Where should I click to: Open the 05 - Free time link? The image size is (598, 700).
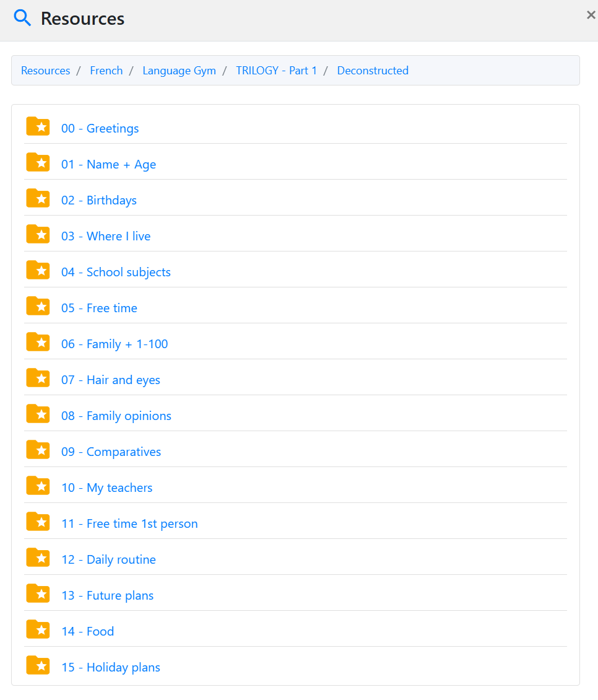click(x=99, y=308)
